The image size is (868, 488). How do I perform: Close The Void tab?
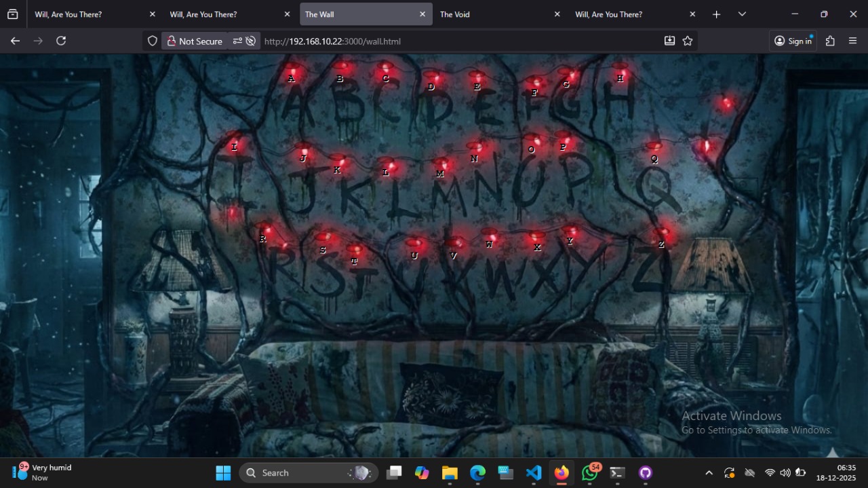click(557, 14)
